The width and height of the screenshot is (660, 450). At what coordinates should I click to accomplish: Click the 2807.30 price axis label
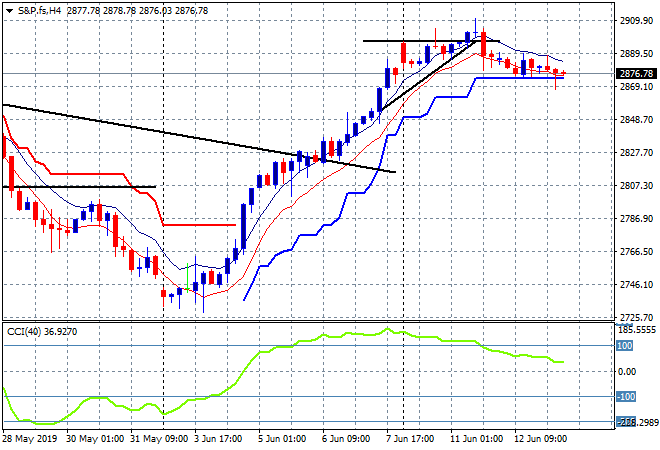(636, 186)
